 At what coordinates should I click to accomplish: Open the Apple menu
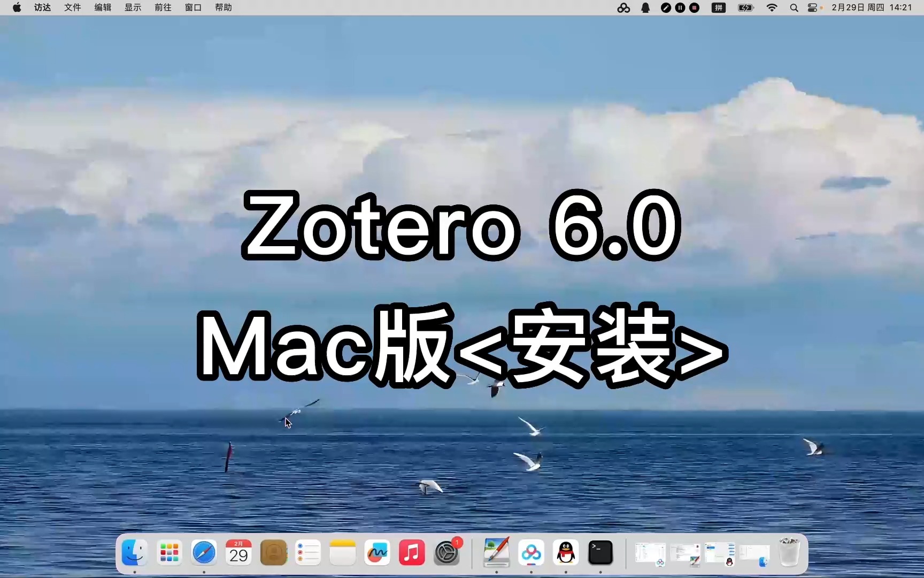[x=17, y=7]
